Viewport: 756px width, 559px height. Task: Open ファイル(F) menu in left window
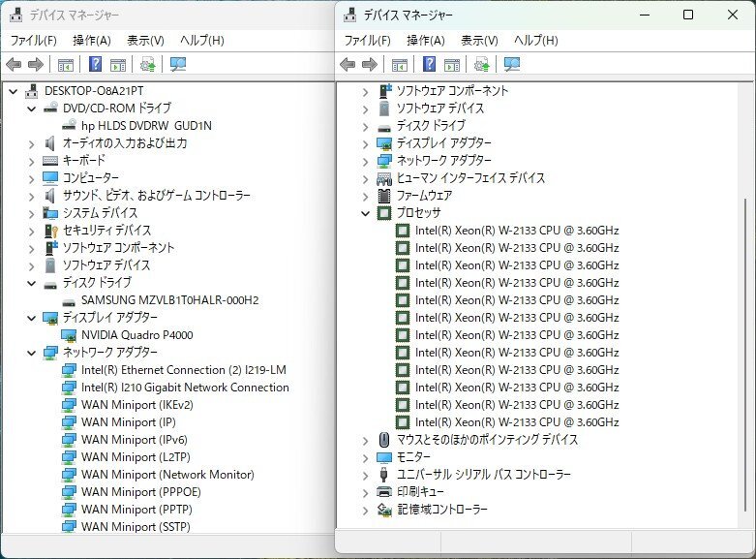click(x=33, y=41)
